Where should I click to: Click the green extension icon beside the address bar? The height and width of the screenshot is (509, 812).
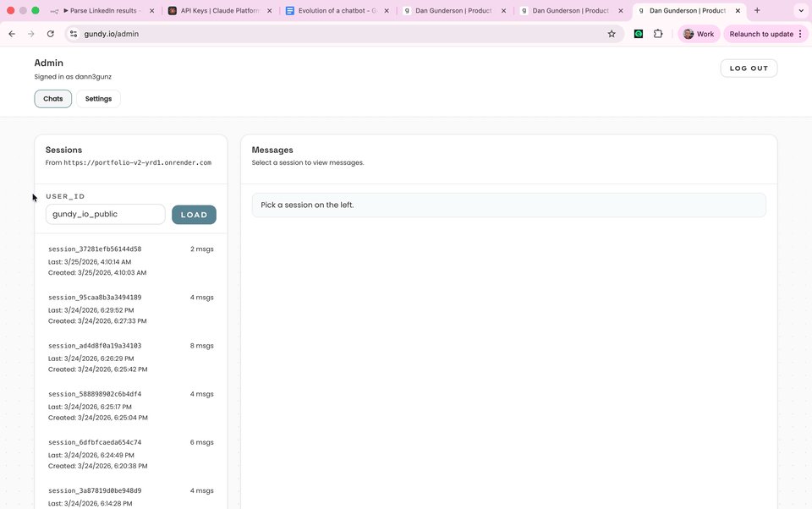[639, 35]
